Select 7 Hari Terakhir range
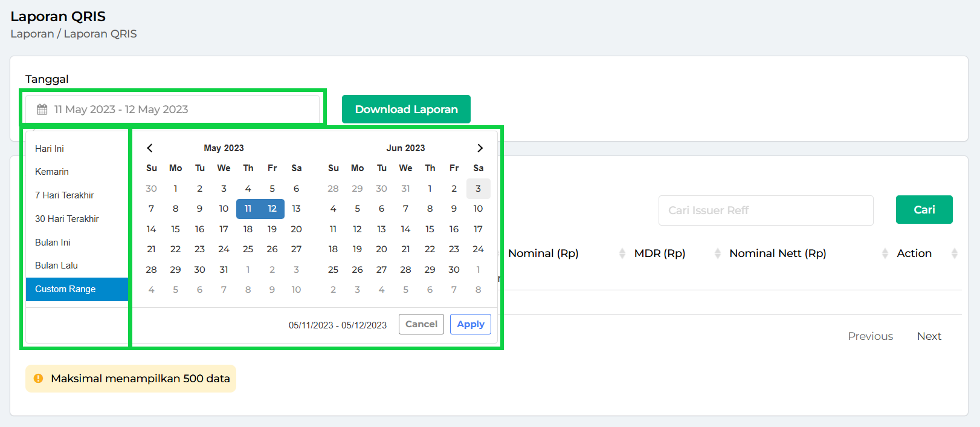 [x=77, y=195]
